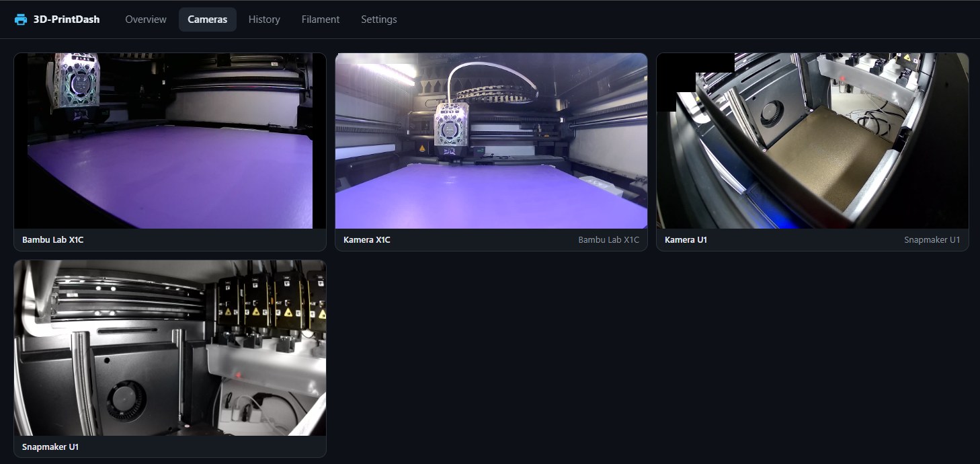
Task: Select the Cameras tab
Action: [x=208, y=20]
